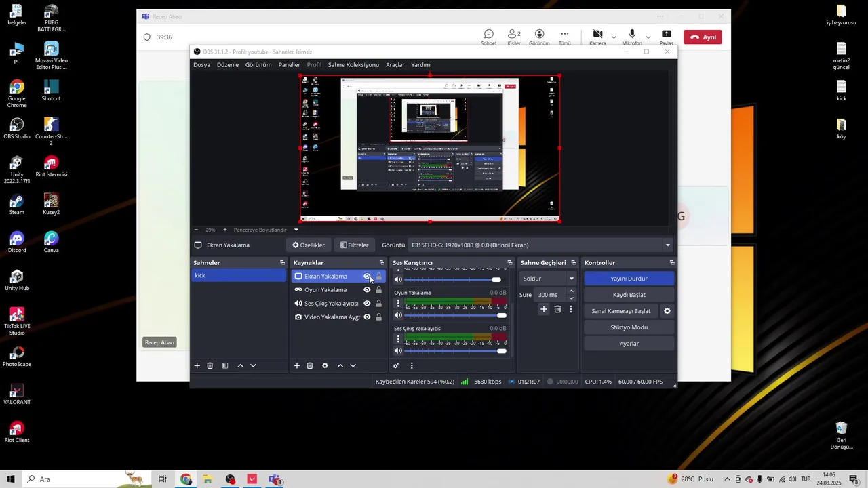Toggle visibility of the Oyun Yakalama source
Image resolution: width=868 pixels, height=488 pixels.
[367, 290]
